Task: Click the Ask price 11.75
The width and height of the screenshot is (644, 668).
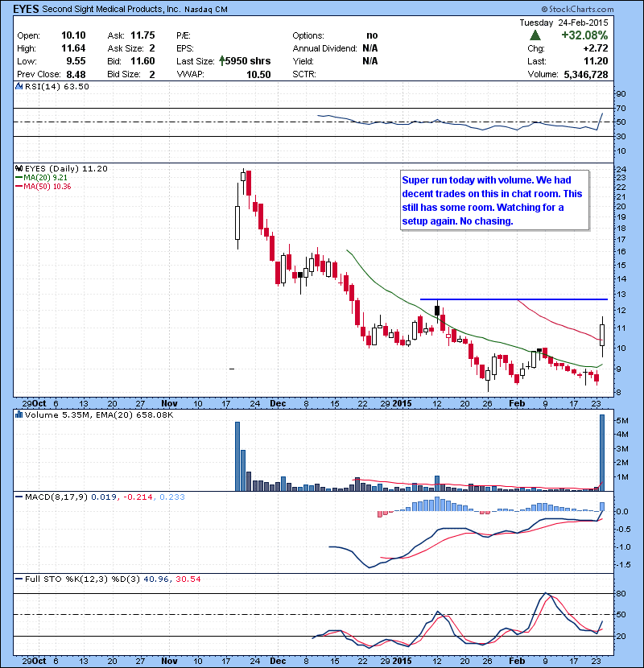Action: [142, 35]
